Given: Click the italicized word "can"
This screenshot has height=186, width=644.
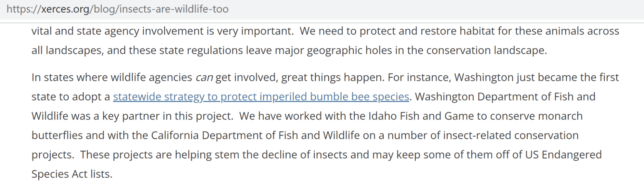Looking at the screenshot, I should [204, 77].
